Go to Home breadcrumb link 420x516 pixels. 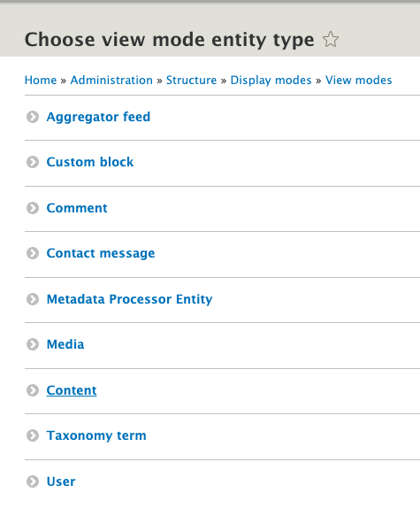point(41,80)
